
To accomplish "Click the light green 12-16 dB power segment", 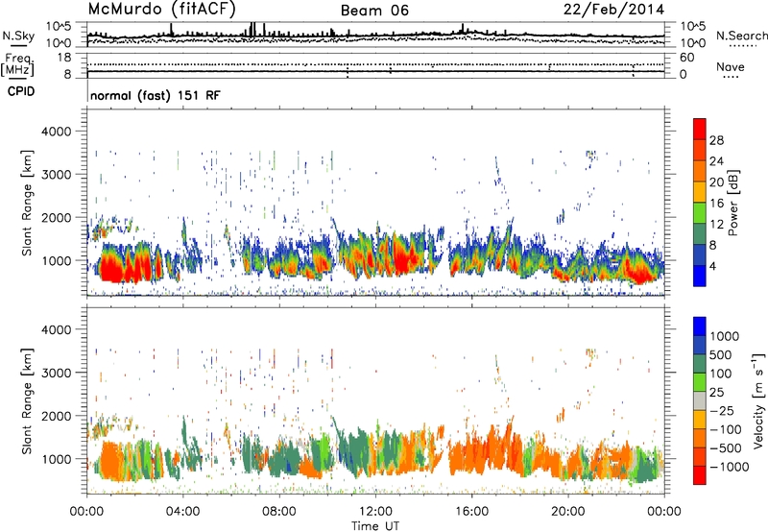I will [x=700, y=213].
